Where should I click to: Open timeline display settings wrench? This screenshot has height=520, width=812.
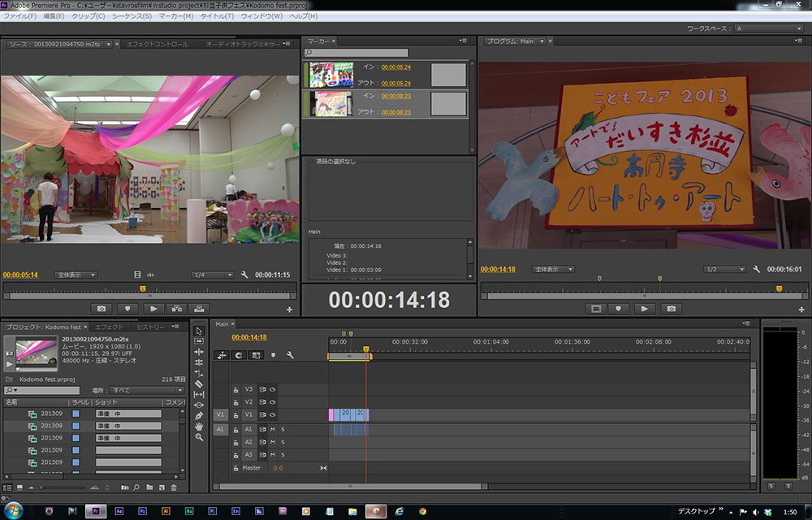pyautogui.click(x=290, y=355)
